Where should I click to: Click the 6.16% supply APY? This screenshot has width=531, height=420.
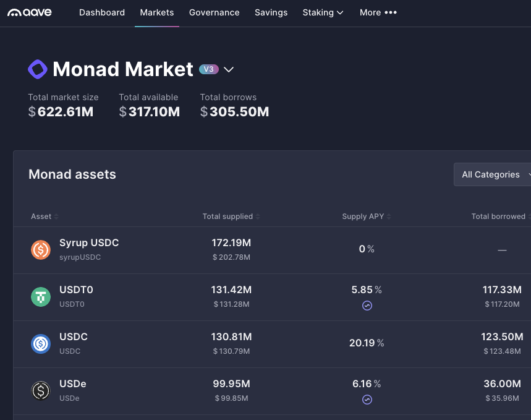tap(367, 384)
